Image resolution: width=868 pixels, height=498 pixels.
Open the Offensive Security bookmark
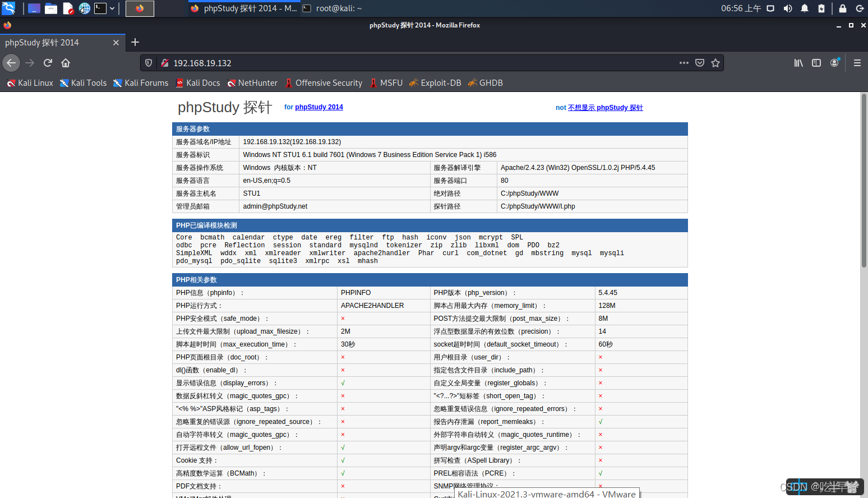(324, 83)
